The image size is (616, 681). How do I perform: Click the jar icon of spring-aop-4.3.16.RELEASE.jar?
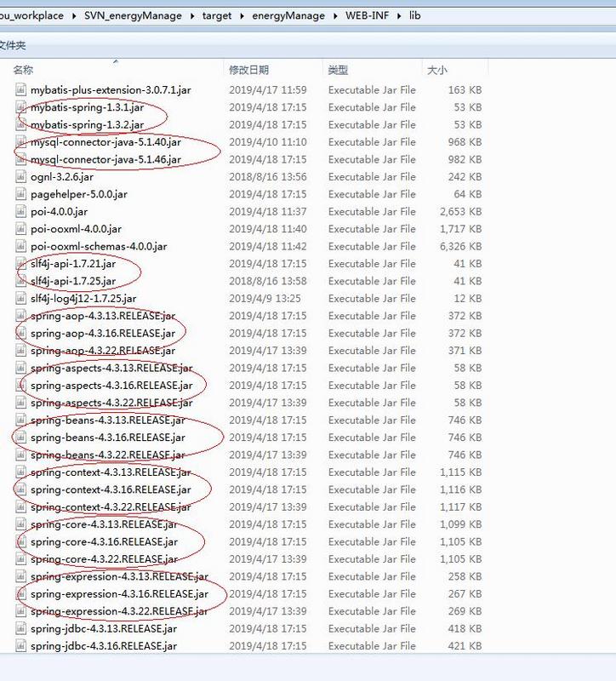20,333
